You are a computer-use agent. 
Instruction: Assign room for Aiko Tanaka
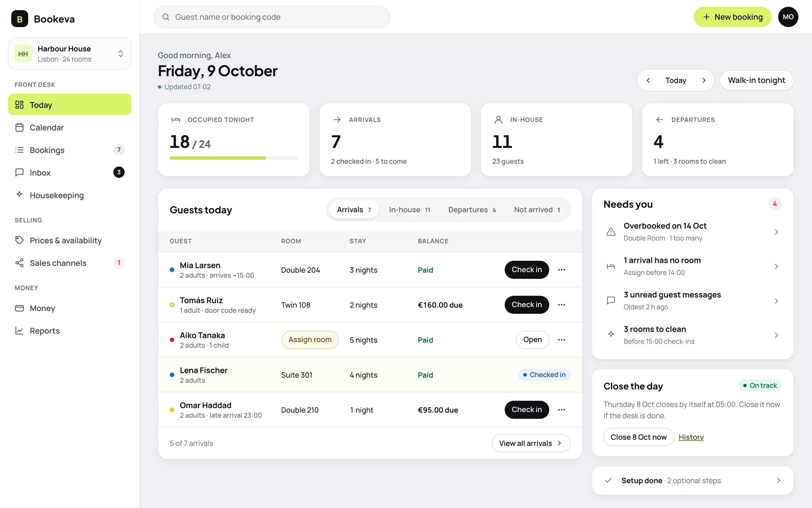[310, 340]
